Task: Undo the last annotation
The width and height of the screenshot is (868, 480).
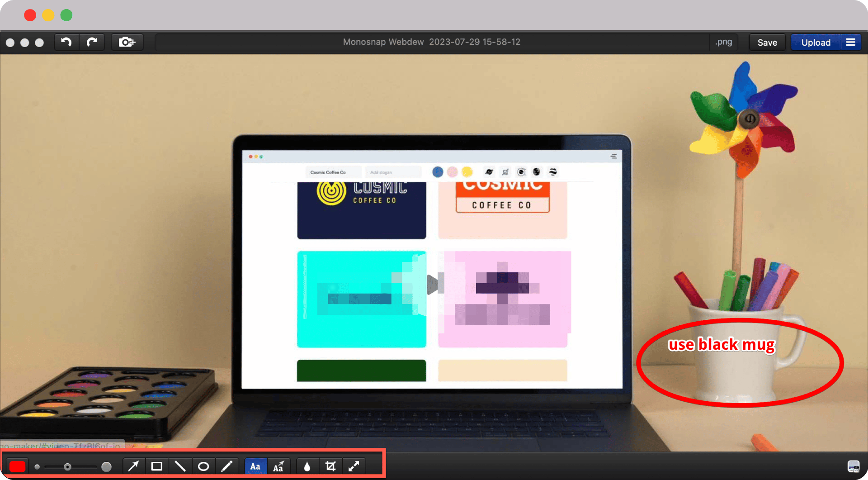Action: [x=66, y=42]
